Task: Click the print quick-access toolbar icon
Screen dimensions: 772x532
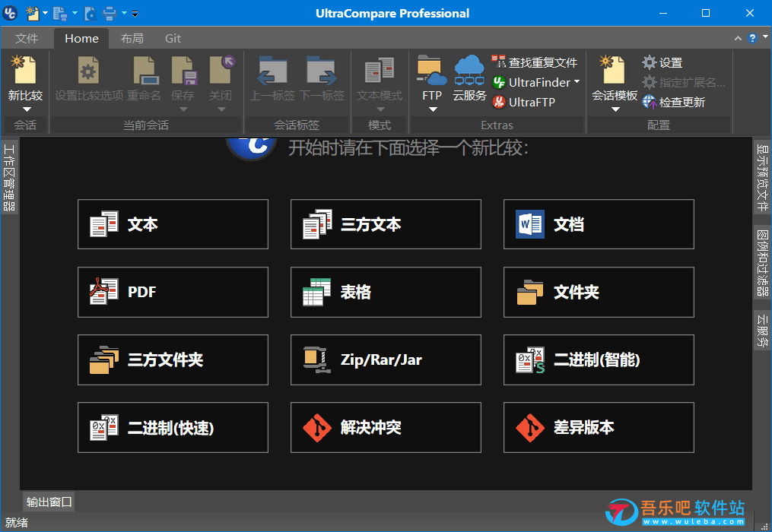Action: [110, 13]
